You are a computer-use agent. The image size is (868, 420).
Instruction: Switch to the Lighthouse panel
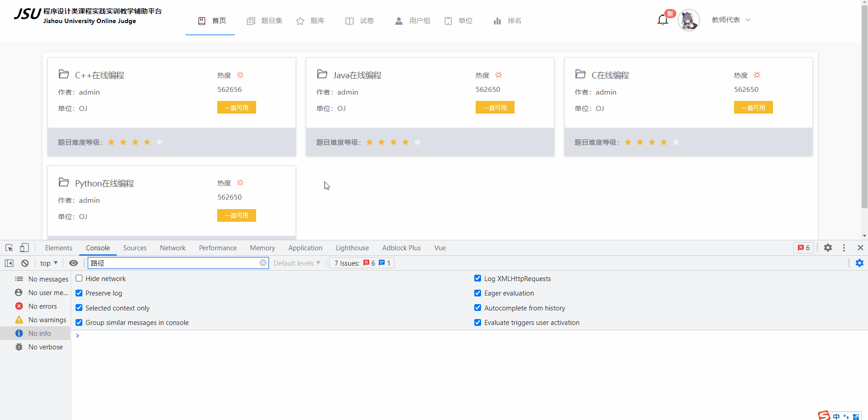[x=353, y=248]
